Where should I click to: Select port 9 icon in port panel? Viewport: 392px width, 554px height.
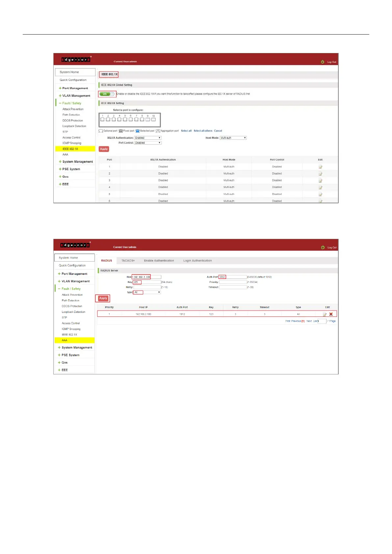tap(148, 119)
